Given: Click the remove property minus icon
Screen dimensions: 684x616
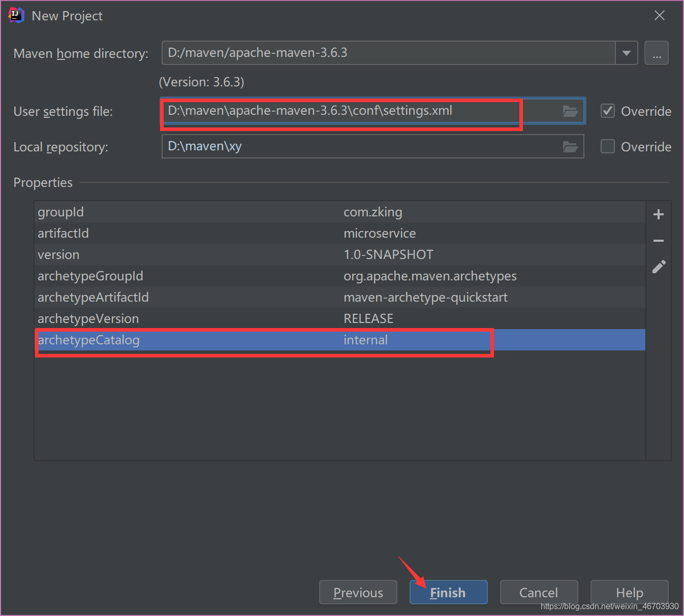Looking at the screenshot, I should pyautogui.click(x=659, y=241).
